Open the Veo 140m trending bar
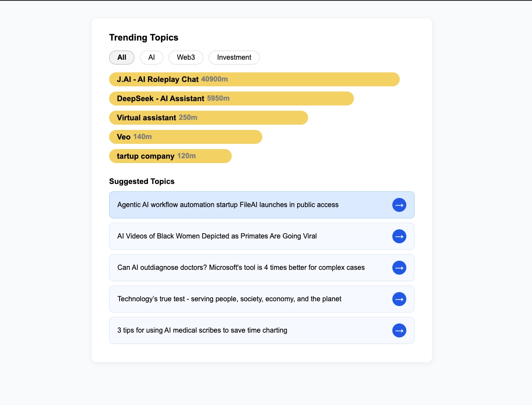Image resolution: width=532 pixels, height=405 pixels. click(x=185, y=137)
